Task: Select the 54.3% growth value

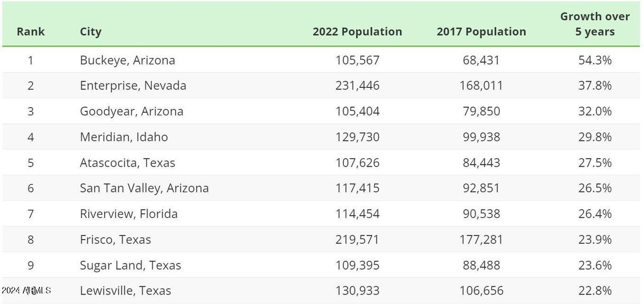Action: pos(595,60)
